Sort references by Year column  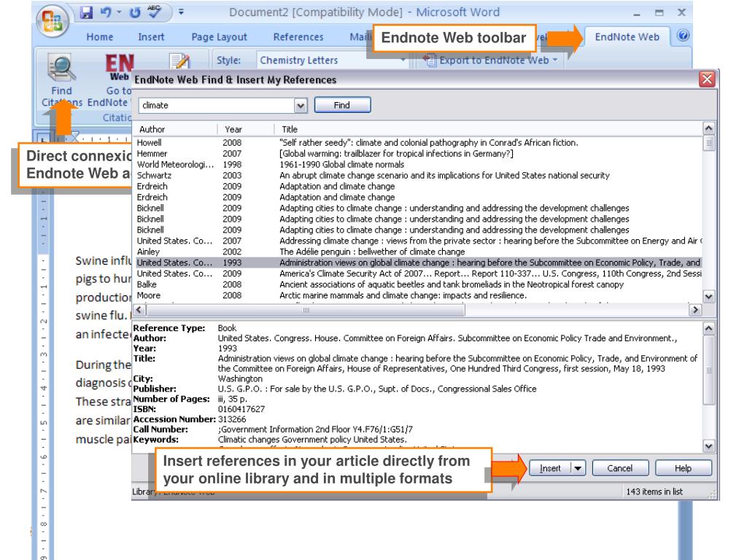pyautogui.click(x=246, y=129)
